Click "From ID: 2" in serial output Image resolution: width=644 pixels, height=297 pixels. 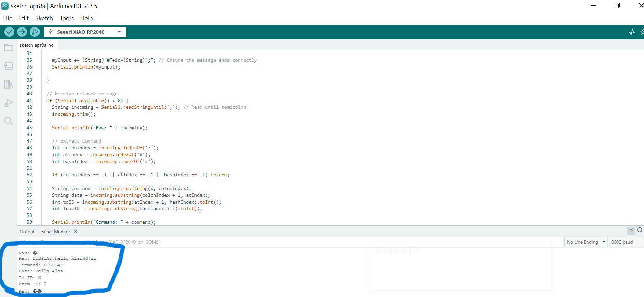pos(33,284)
